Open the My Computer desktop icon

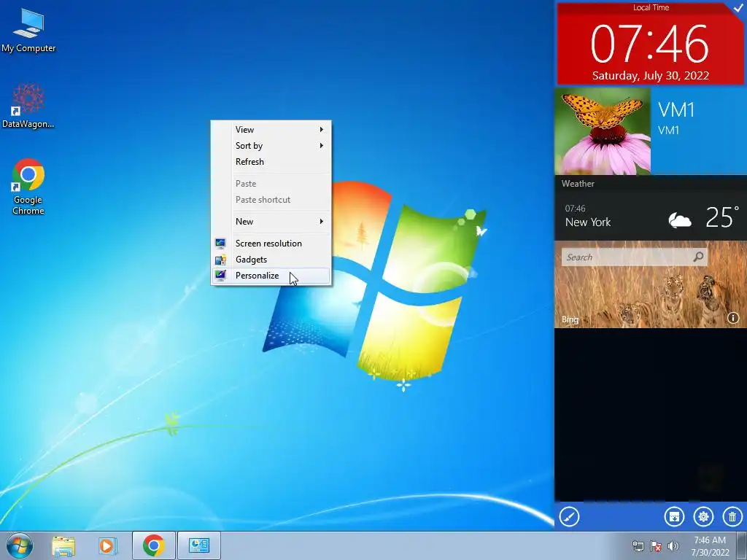pos(28,30)
